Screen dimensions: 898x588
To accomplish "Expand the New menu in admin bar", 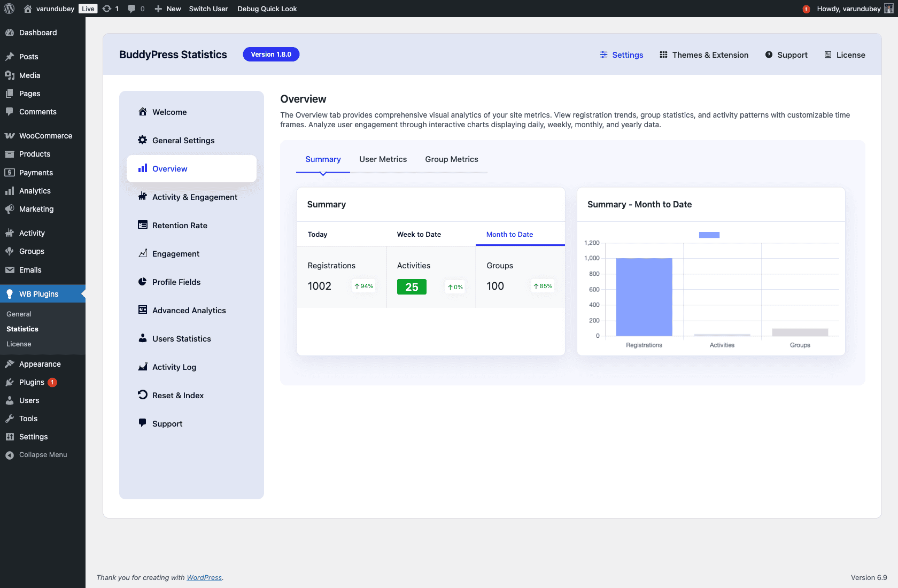I will 167,9.
